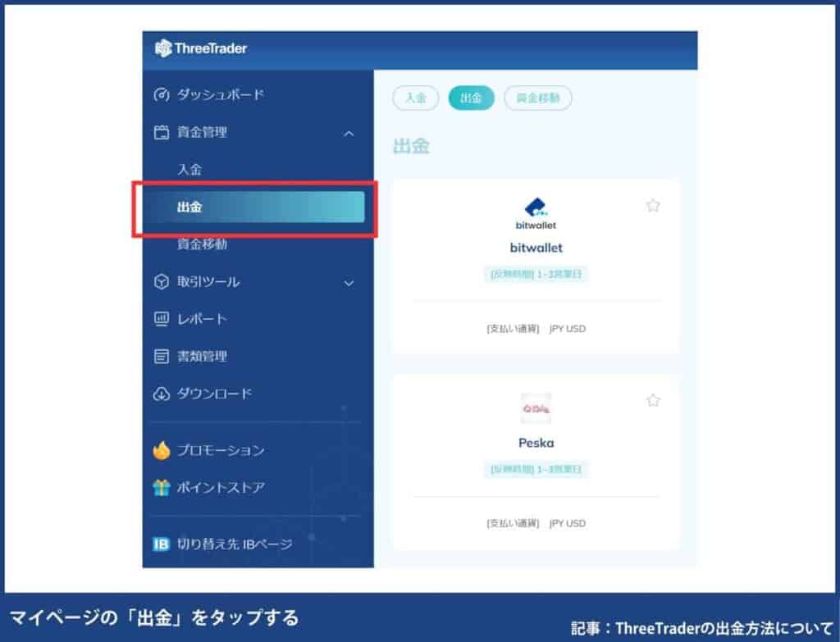
Task: Open the 書類管理 menu item
Action: pyautogui.click(x=202, y=356)
